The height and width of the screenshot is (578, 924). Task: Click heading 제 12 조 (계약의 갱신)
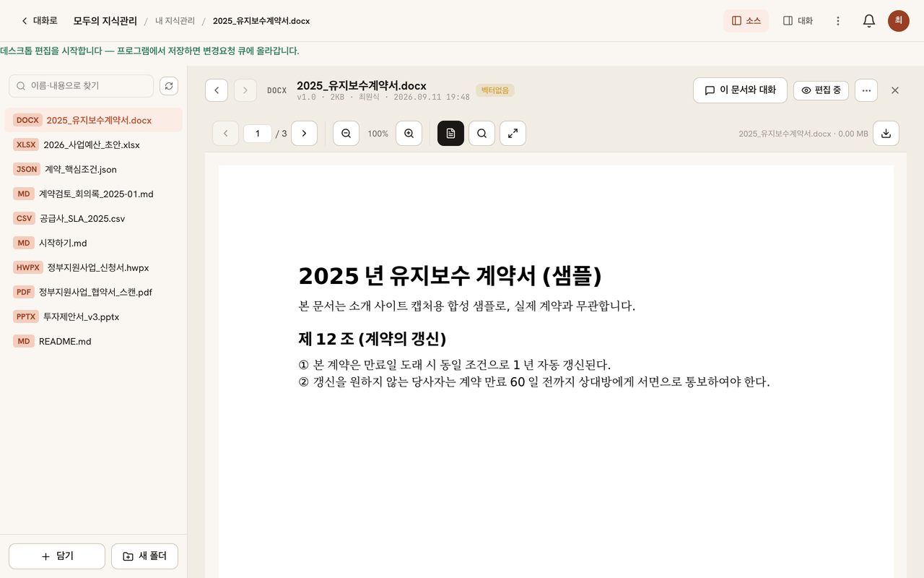pyautogui.click(x=372, y=338)
